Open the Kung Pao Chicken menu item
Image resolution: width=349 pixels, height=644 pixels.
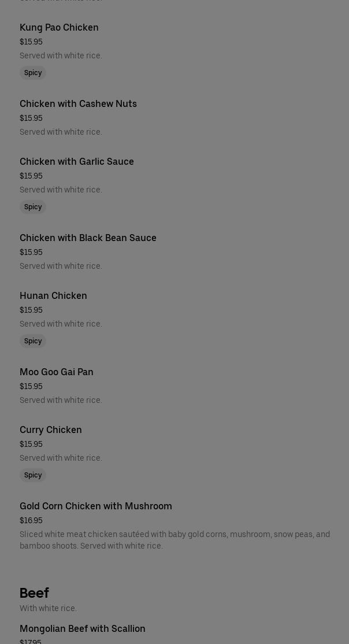coord(59,28)
